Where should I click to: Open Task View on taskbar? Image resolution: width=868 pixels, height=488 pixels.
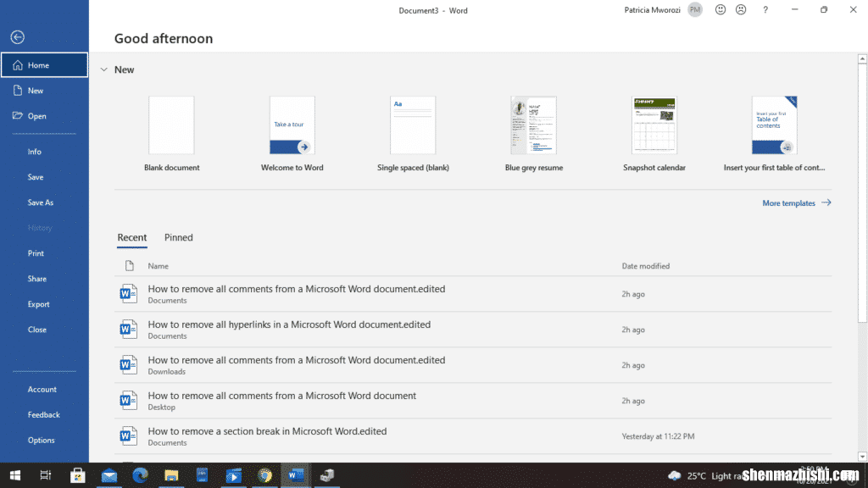tap(46, 475)
